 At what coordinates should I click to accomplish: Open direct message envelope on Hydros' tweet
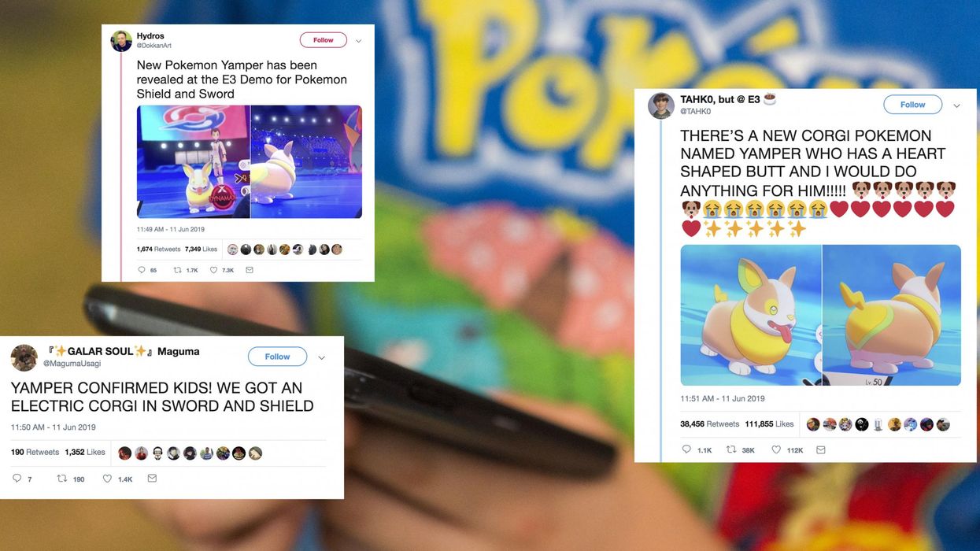pyautogui.click(x=250, y=270)
